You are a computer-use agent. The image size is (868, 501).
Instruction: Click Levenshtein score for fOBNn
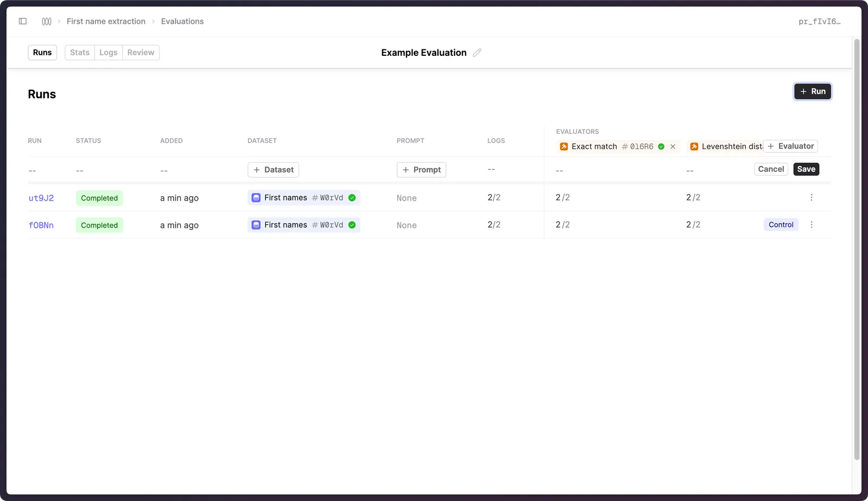pos(693,224)
